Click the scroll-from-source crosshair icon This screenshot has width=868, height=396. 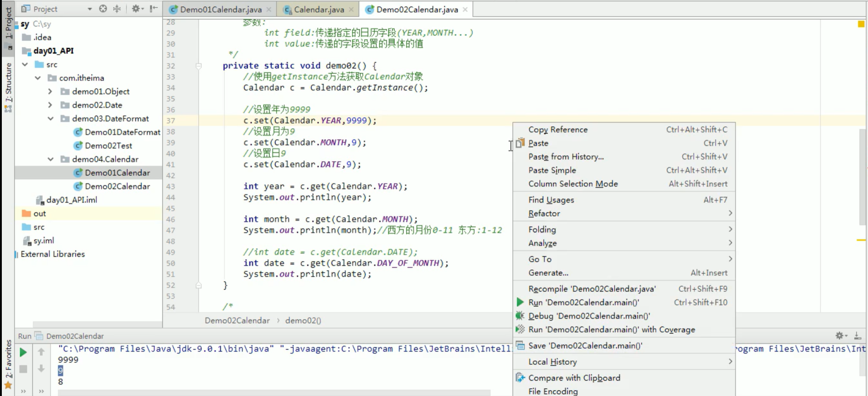click(103, 8)
